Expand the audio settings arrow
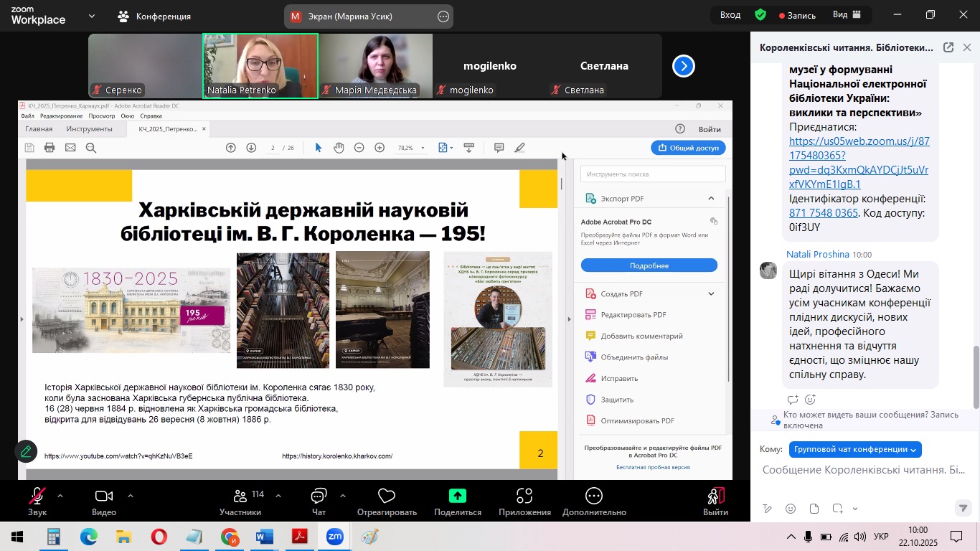Viewport: 980px width, 551px height. point(60,495)
